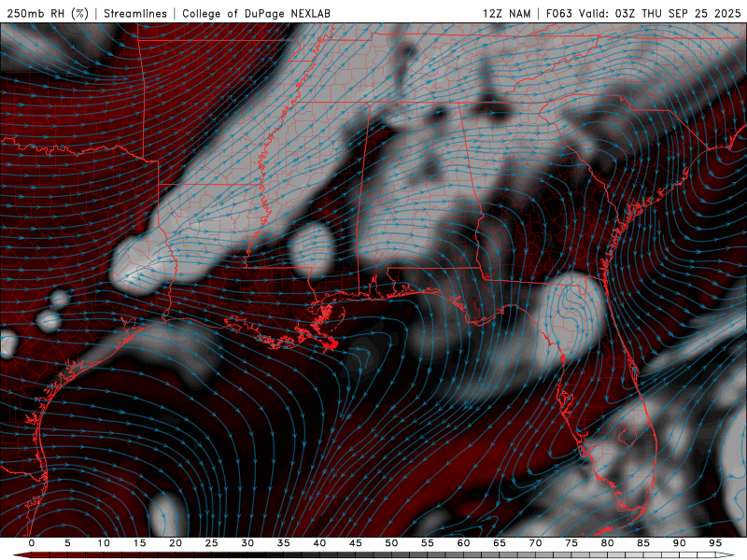Click the colorbar label '85'
Image resolution: width=747 pixels, height=560 pixels.
pyautogui.click(x=643, y=543)
